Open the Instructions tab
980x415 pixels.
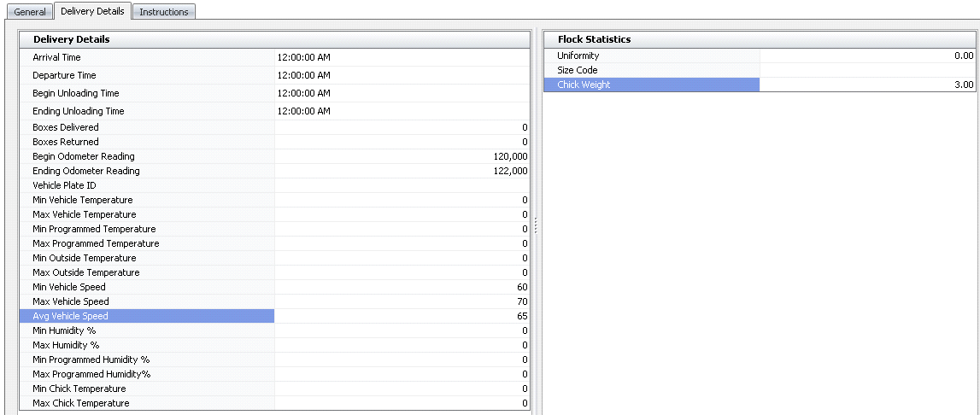pos(163,12)
